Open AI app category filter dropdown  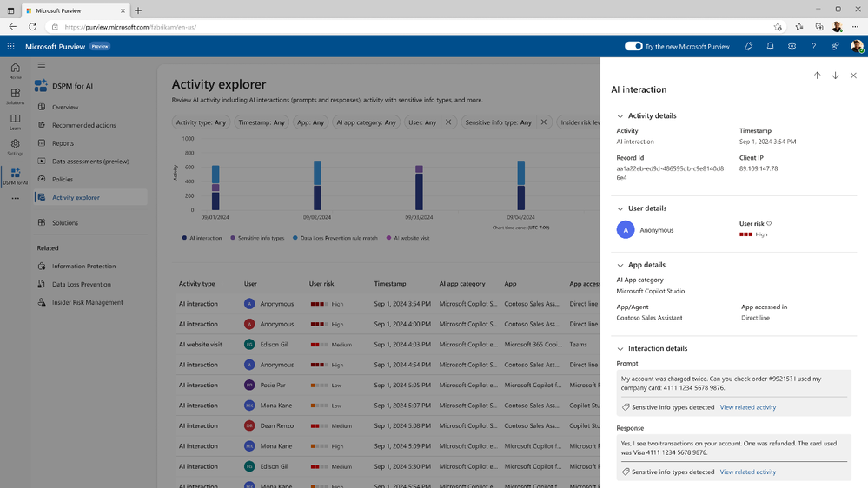coord(366,122)
